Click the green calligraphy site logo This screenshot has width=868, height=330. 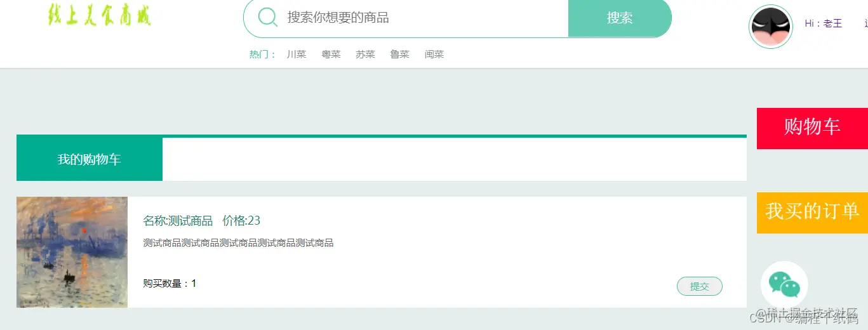click(x=100, y=15)
